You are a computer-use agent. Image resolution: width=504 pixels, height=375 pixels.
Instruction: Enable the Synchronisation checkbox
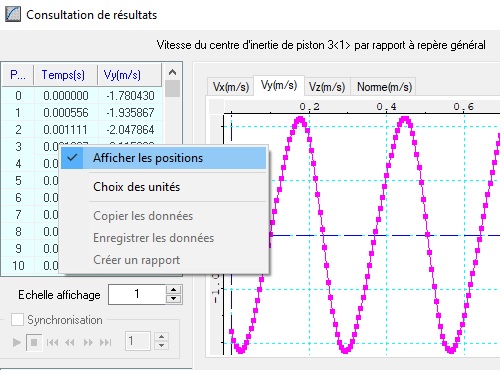(x=17, y=319)
